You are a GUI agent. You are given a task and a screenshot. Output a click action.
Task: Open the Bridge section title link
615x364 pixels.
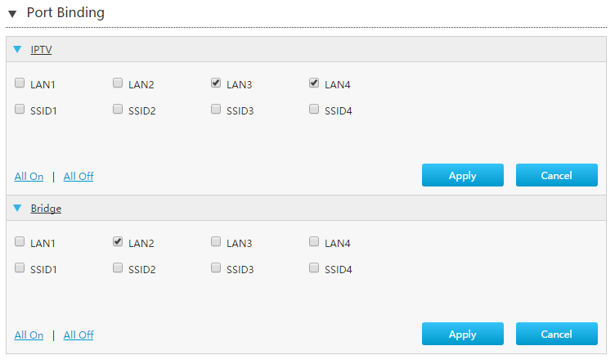click(46, 209)
